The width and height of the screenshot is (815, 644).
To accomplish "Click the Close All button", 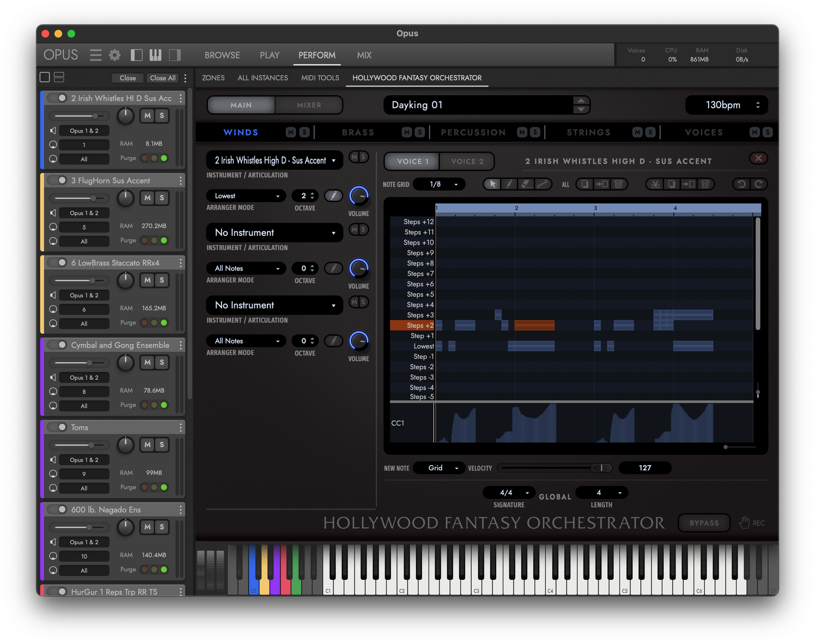I will click(x=162, y=78).
